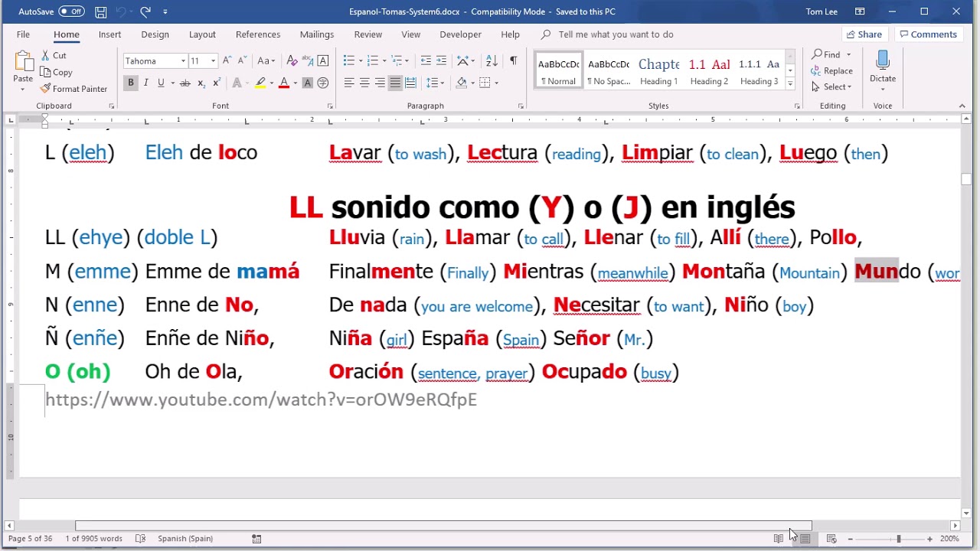Increase paragraph indent

pyautogui.click(x=442, y=60)
